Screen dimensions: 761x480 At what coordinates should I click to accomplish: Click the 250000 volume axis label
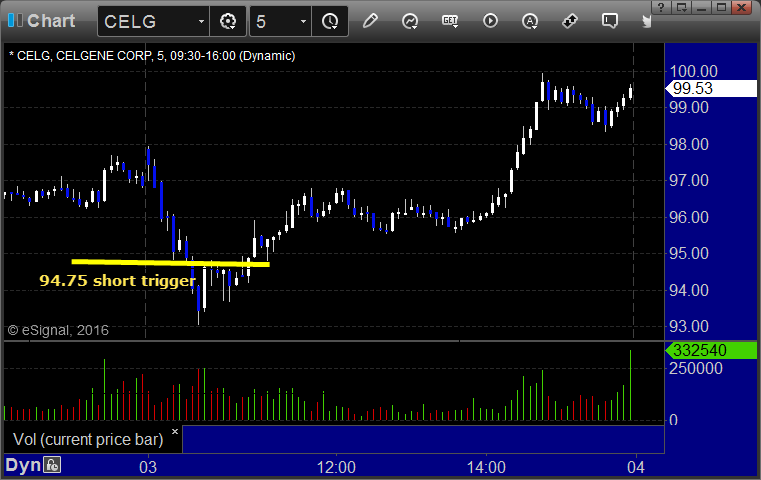tap(695, 368)
